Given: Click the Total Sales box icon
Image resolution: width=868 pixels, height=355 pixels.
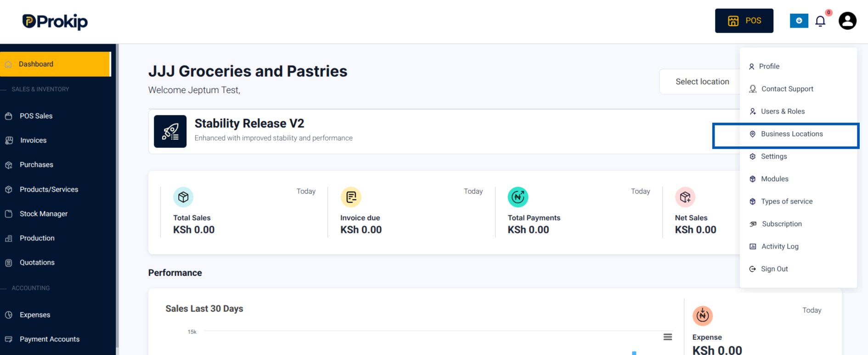Looking at the screenshot, I should [x=183, y=197].
